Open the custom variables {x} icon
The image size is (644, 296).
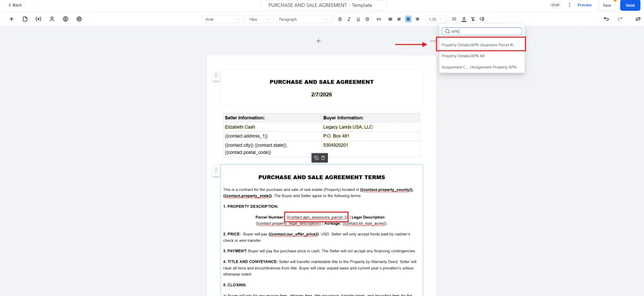39,19
